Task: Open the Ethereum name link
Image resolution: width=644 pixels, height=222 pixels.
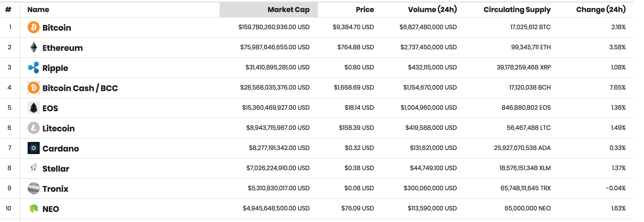Action: (x=63, y=48)
